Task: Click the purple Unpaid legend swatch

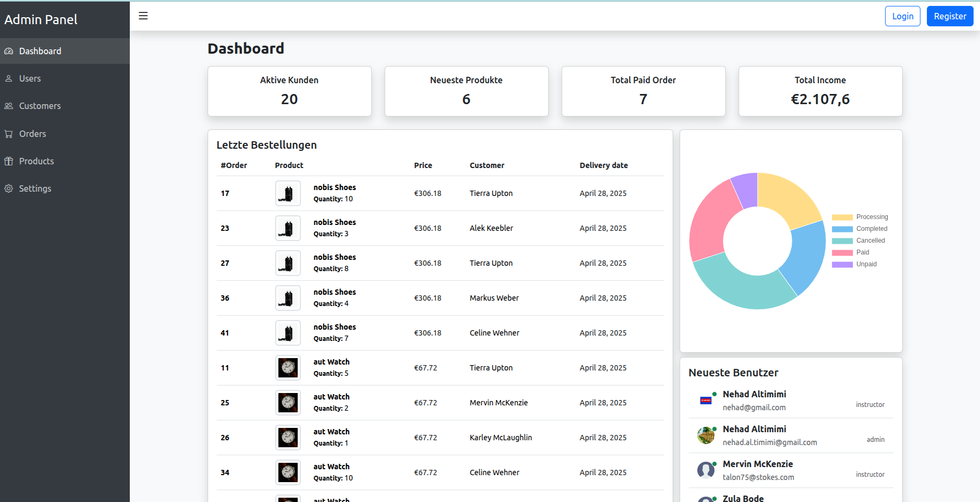Action: 842,265
